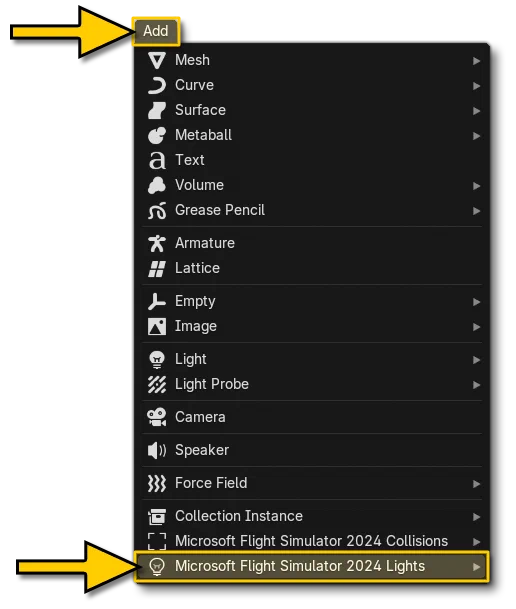Choose the Speaker entry label
The image size is (516, 609).
tap(202, 451)
